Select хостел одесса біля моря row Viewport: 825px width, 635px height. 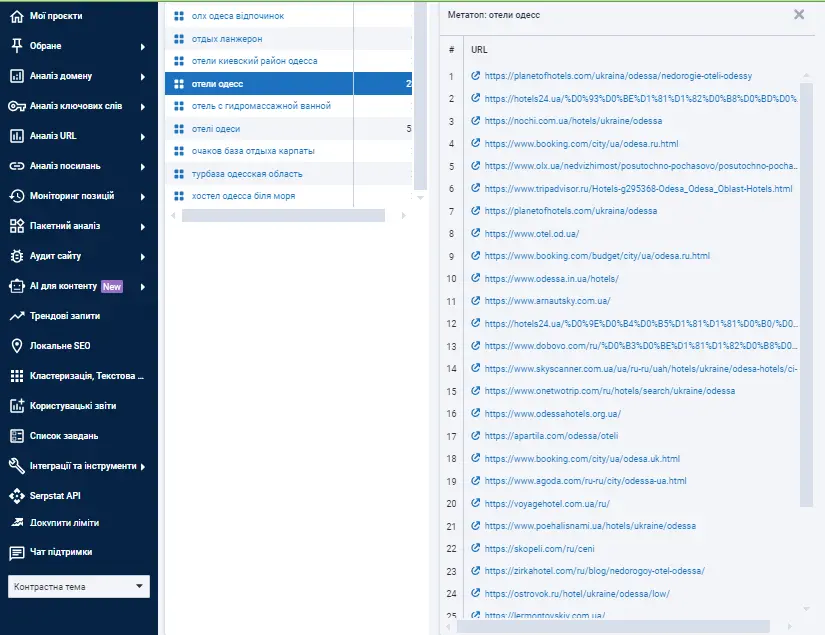288,196
